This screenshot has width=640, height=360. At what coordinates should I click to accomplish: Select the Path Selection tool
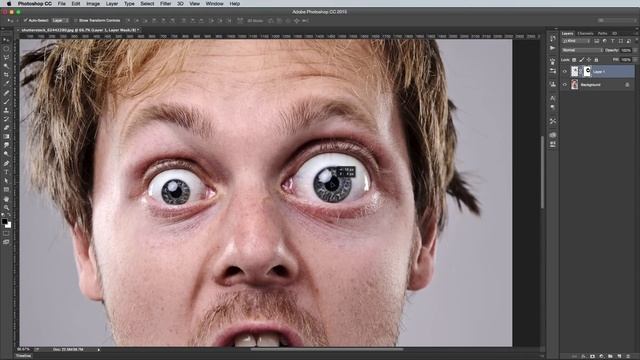tap(6, 181)
